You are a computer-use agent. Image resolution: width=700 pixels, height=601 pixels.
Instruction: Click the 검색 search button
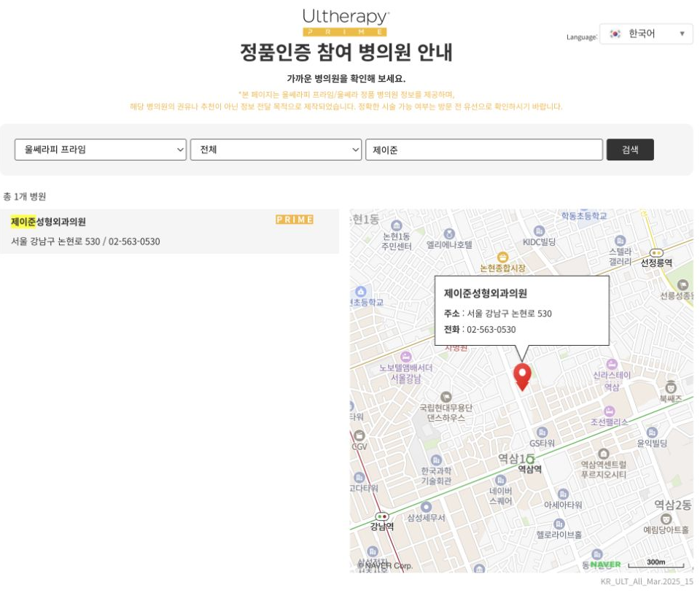click(x=630, y=150)
